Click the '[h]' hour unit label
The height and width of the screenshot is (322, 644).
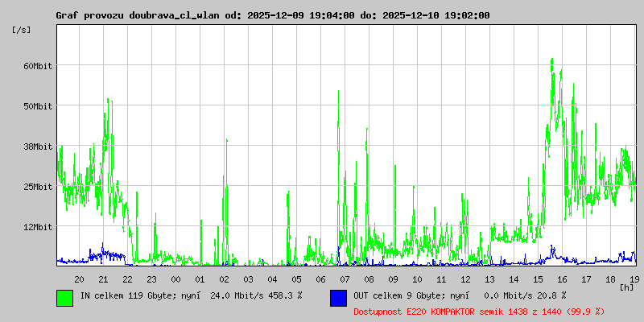626,287
